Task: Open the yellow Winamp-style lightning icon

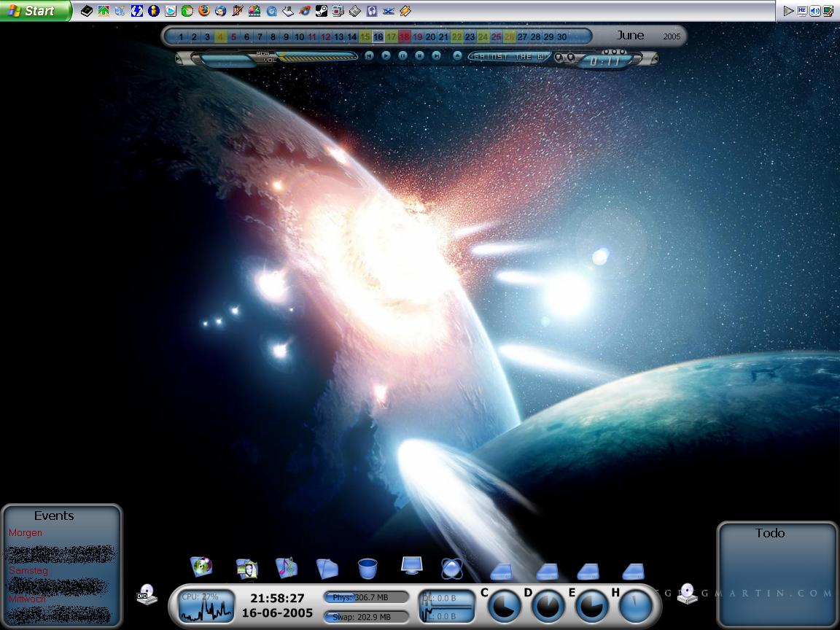Action: pos(405,11)
